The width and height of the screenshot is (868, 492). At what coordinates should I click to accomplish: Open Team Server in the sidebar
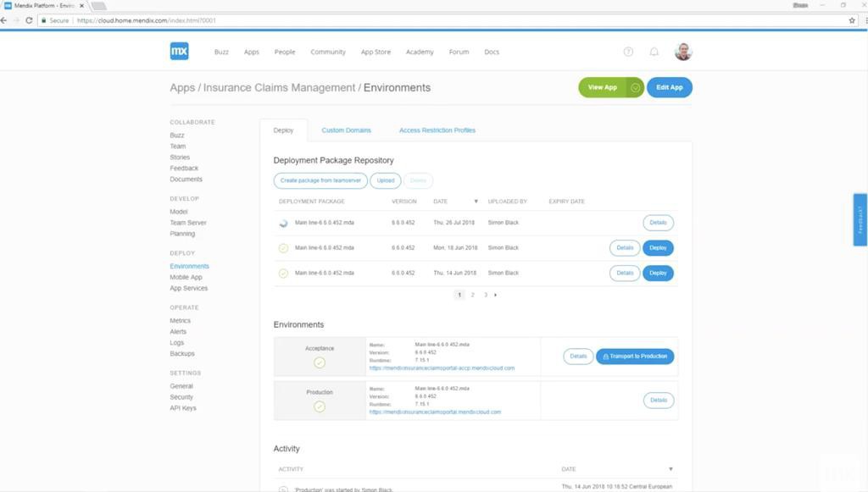(188, 223)
